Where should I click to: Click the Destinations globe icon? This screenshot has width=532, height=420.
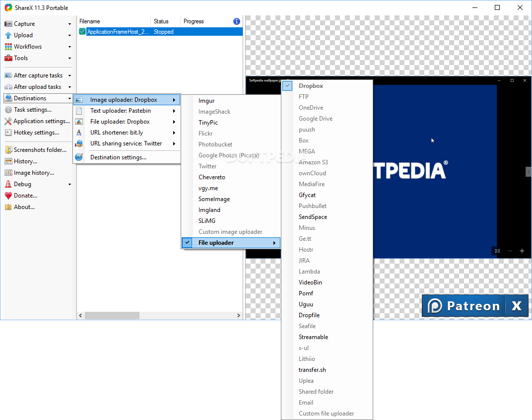pyautogui.click(x=8, y=98)
